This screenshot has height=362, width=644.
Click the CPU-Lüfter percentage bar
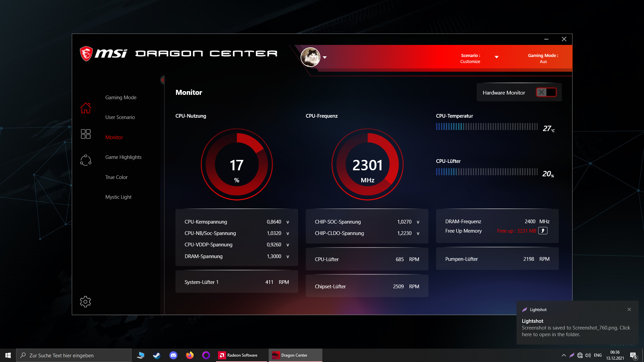pos(486,172)
